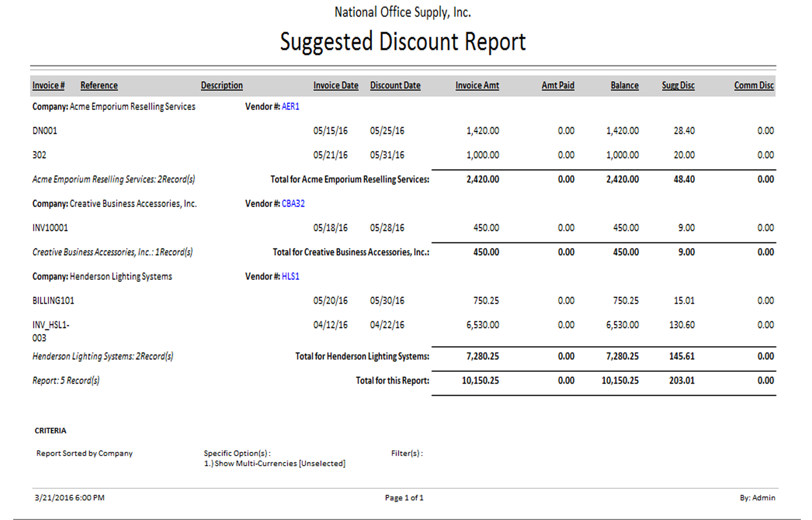Click the Invoice # column header
Screen dimensions: 812x520
[x=48, y=85]
